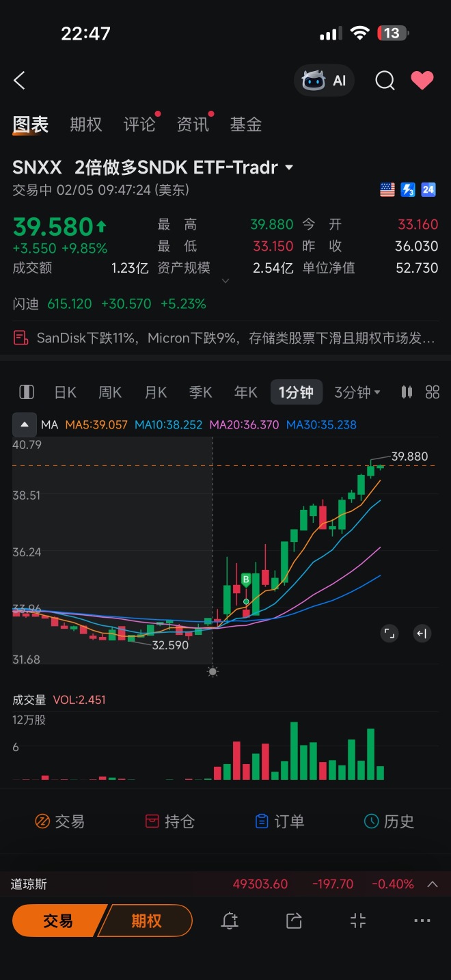Set a price alert bell icon
The width and height of the screenshot is (451, 980).
tap(230, 921)
